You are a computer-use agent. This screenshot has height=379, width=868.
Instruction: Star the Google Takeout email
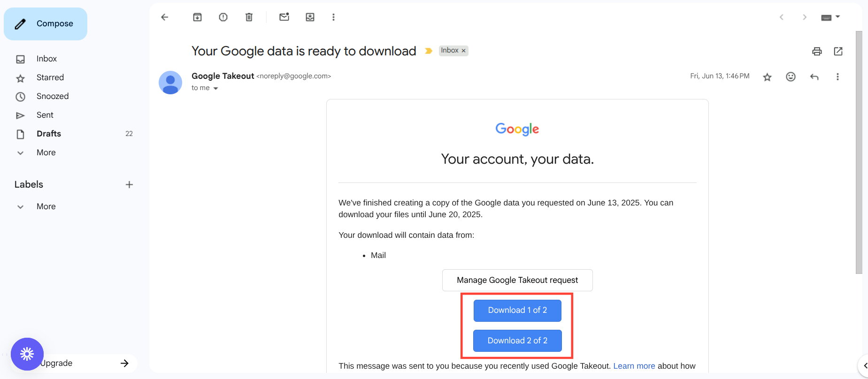(767, 77)
